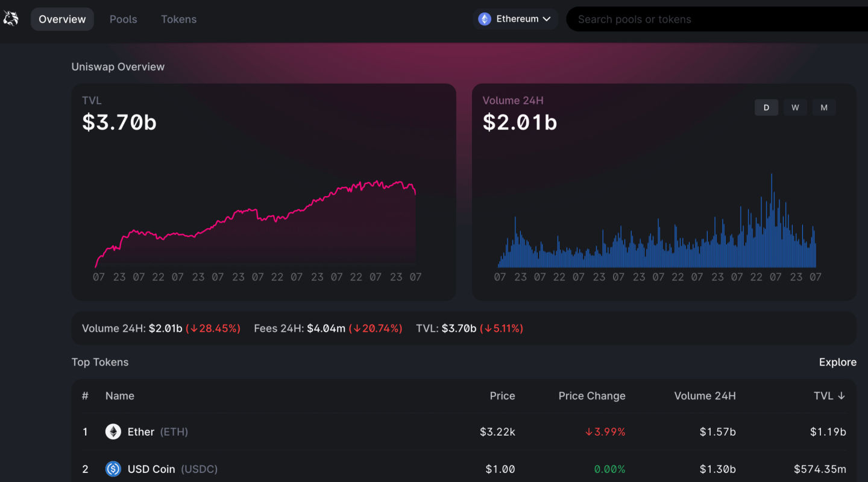Click Ether TVL $1.19b cell
Image resolution: width=868 pixels, height=482 pixels.
828,432
